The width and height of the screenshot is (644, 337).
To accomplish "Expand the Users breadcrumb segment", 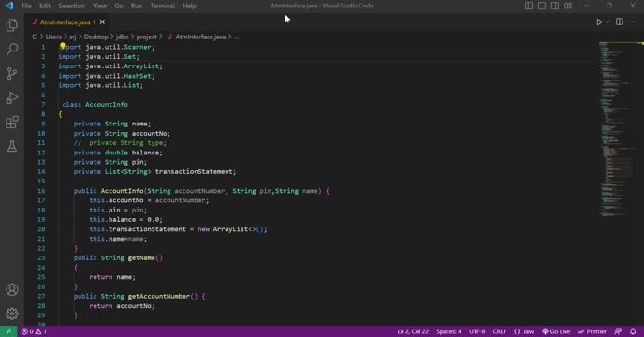I will [53, 37].
